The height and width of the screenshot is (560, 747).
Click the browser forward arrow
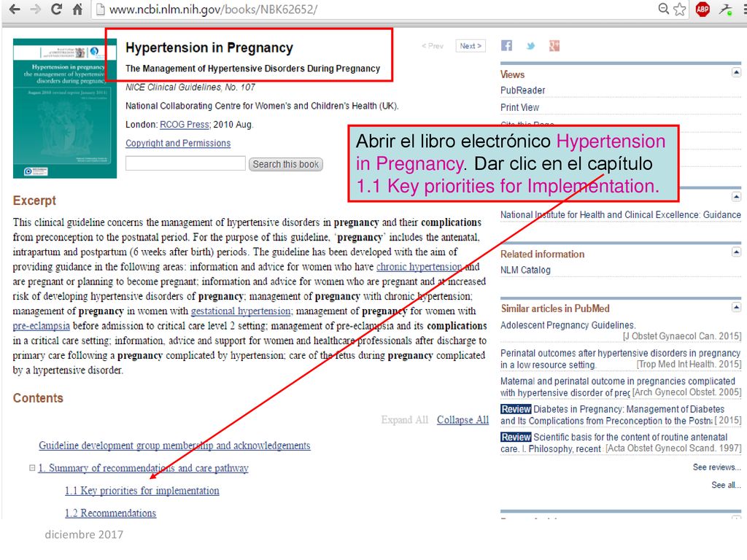pos(36,9)
